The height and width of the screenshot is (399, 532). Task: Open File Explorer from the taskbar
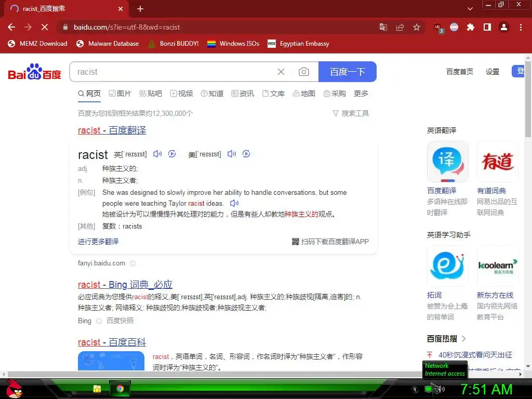pos(97,389)
